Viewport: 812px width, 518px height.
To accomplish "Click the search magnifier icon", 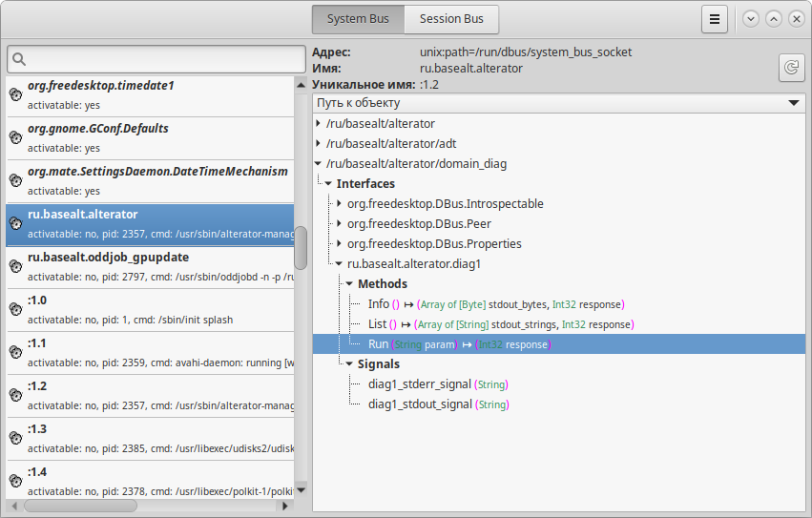I will click(x=20, y=60).
